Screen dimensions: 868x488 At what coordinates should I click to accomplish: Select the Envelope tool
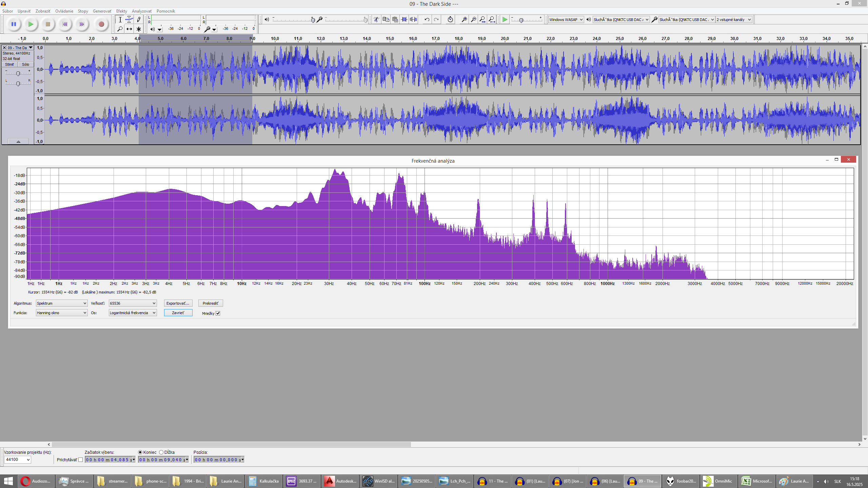pyautogui.click(x=129, y=20)
